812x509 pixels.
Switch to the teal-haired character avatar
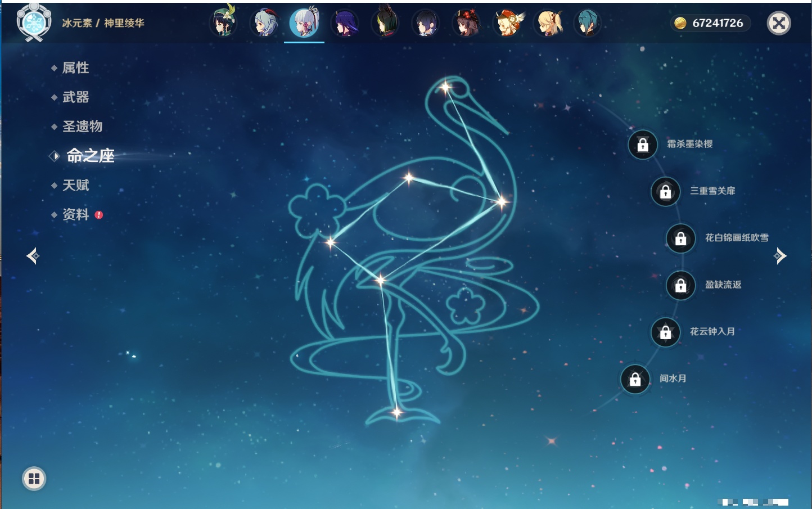pos(588,23)
